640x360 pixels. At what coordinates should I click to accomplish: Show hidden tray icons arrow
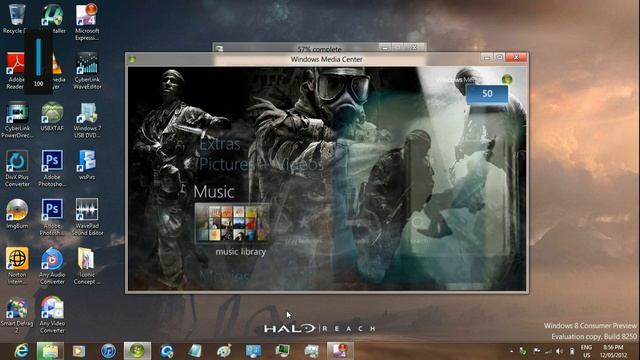511,351
